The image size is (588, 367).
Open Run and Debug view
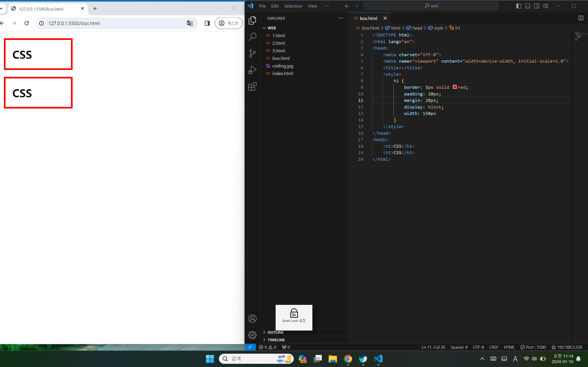(252, 70)
